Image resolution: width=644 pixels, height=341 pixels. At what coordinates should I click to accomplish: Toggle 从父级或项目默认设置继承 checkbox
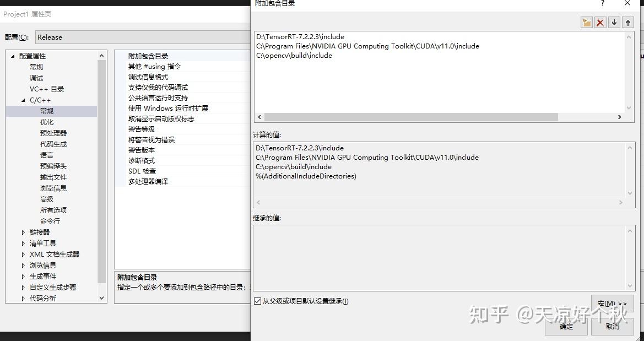[x=257, y=301]
